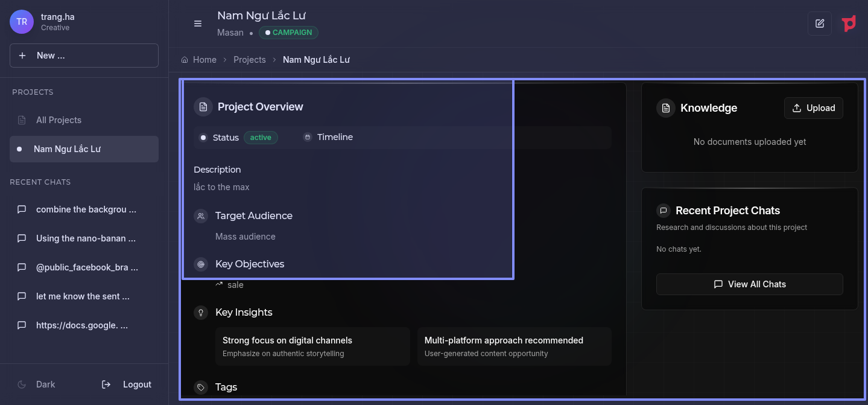The image size is (868, 405).
Task: Click the edit project pencil icon
Action: [819, 24]
